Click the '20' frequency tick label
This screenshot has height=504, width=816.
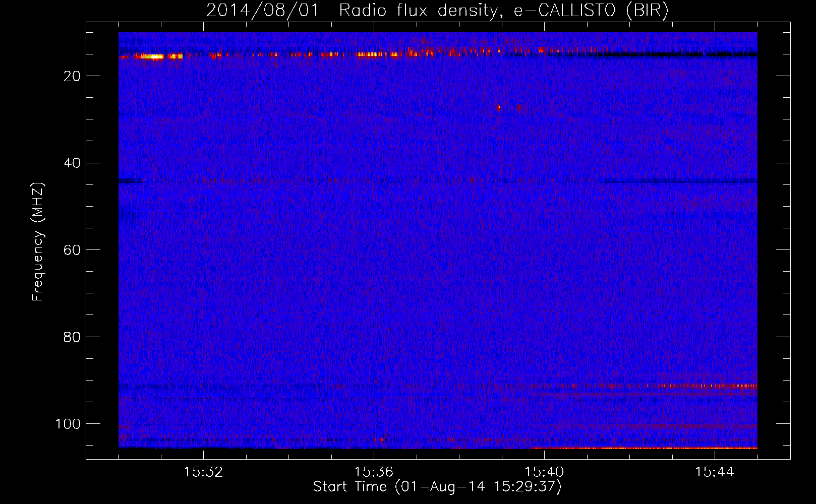click(x=73, y=76)
